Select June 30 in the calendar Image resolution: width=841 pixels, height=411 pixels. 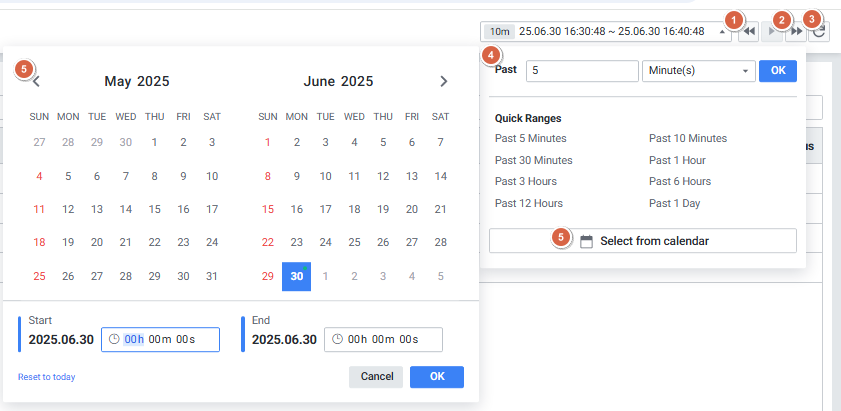pos(296,276)
